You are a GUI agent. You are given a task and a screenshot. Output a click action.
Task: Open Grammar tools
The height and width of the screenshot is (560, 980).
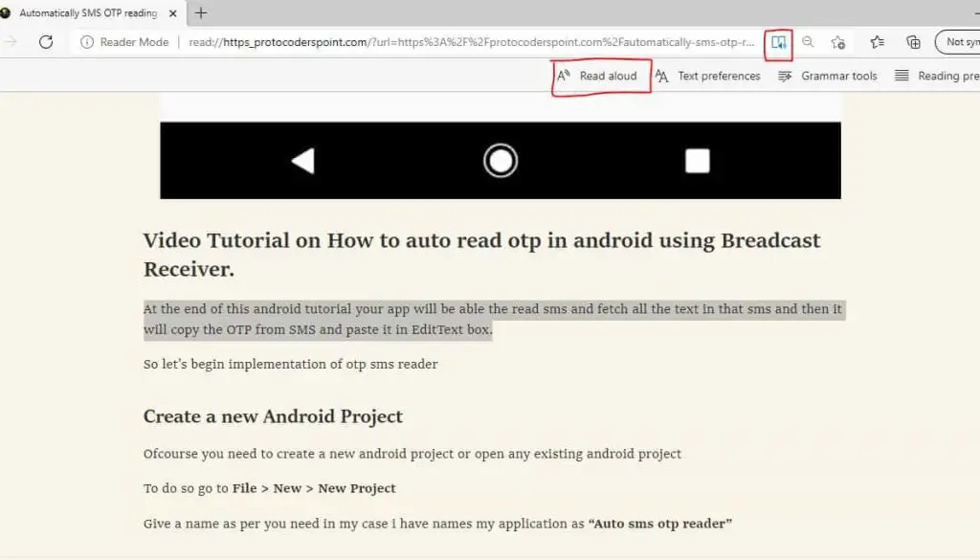pos(828,76)
